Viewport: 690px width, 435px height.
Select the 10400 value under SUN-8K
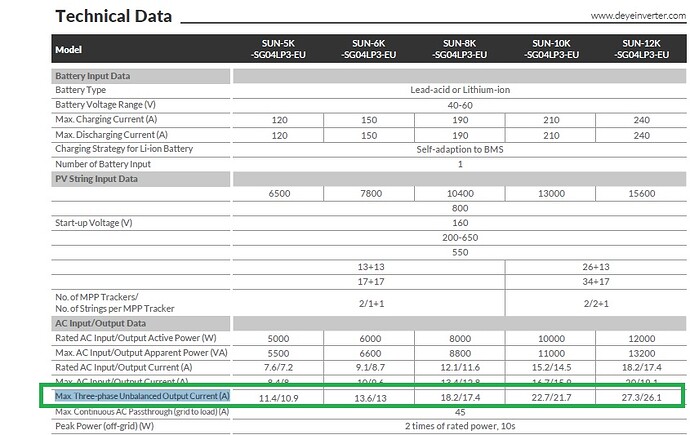[460, 194]
